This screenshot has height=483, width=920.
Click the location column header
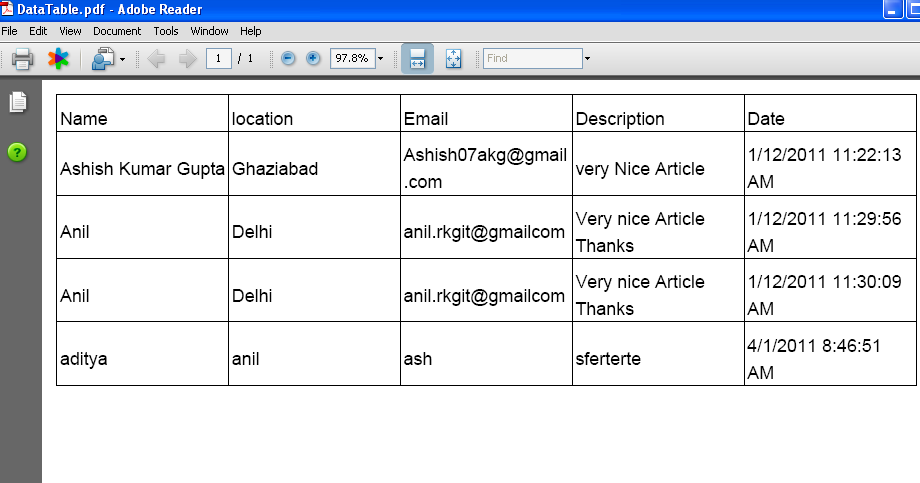coord(314,113)
